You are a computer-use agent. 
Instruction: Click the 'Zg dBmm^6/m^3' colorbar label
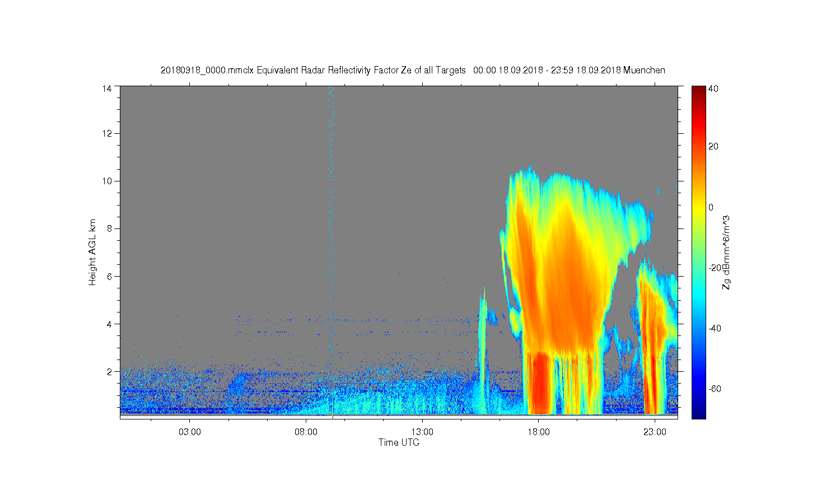point(726,252)
